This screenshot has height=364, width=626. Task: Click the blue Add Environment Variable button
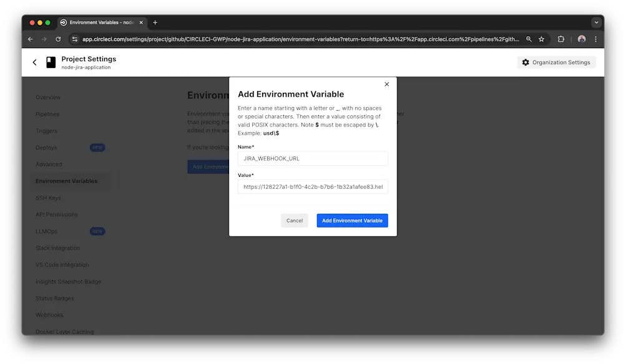click(352, 220)
